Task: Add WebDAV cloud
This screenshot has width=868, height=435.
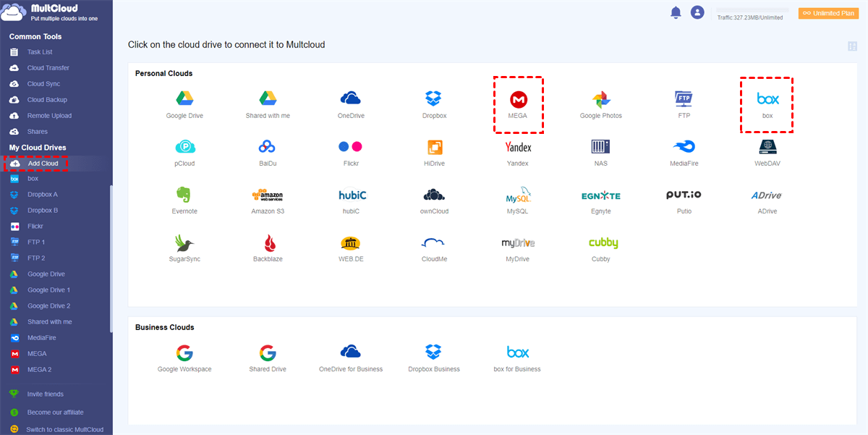Action: click(767, 153)
